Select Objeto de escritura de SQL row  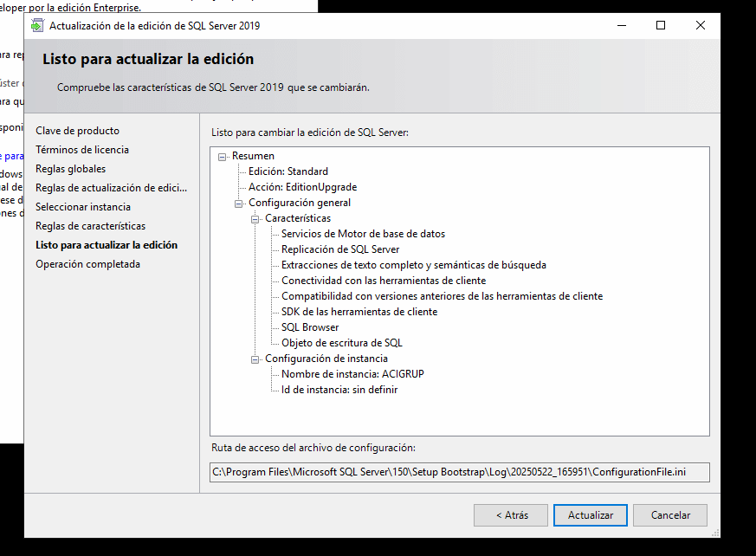[x=342, y=343]
